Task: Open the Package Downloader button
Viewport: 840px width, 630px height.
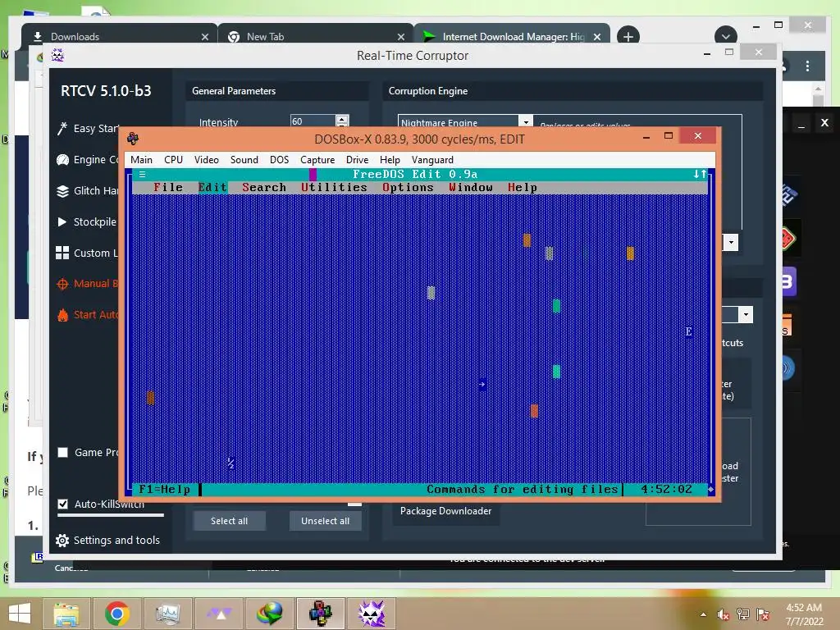Action: [x=445, y=511]
